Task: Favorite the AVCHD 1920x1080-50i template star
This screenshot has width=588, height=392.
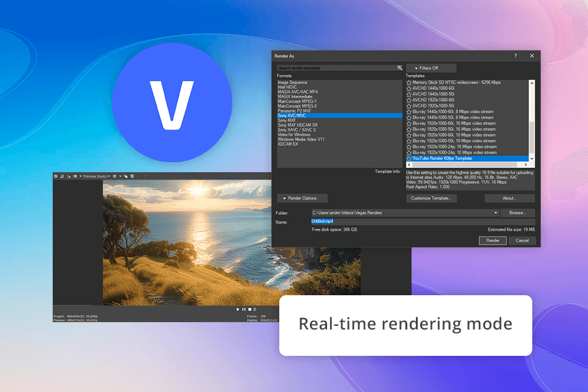Action: pyautogui.click(x=409, y=106)
